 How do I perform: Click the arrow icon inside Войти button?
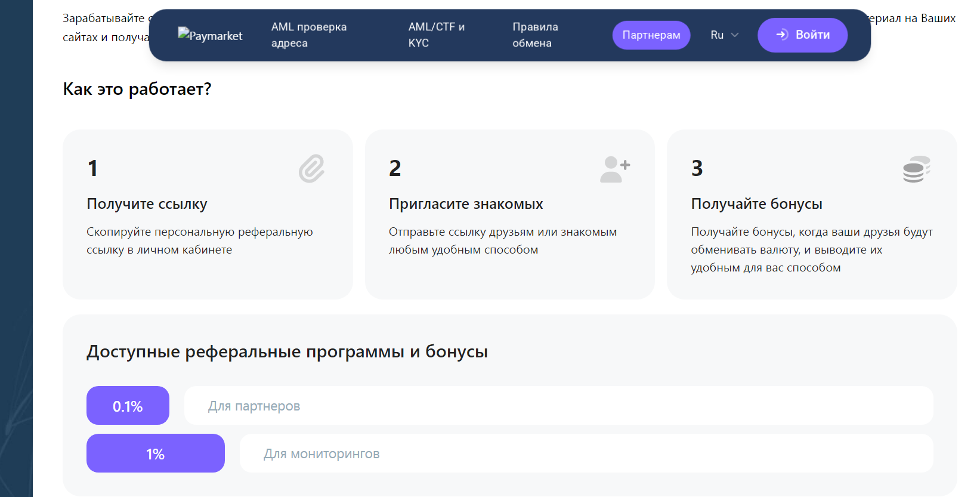pos(782,35)
